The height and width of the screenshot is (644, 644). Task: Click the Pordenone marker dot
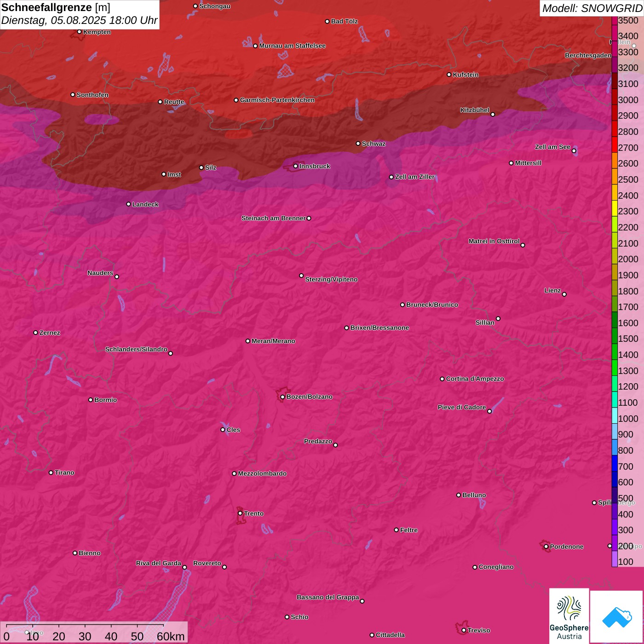(x=546, y=546)
